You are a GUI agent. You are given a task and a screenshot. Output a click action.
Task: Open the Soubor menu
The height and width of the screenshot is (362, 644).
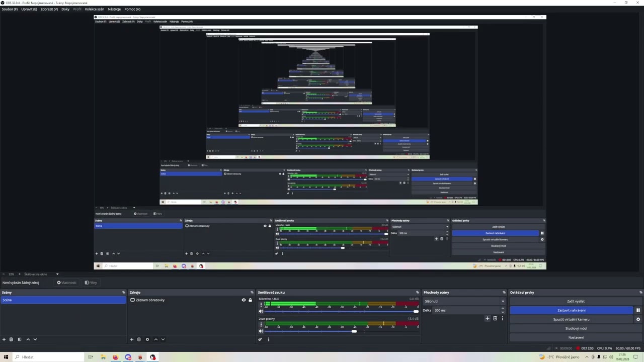pyautogui.click(x=10, y=9)
